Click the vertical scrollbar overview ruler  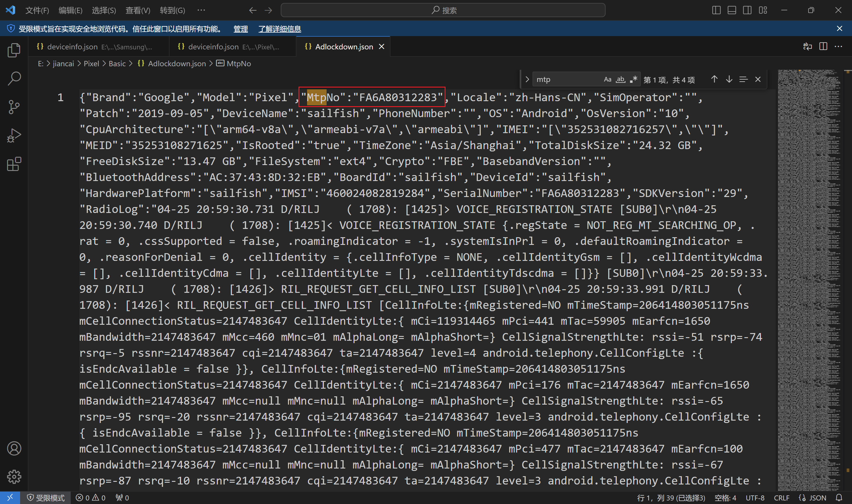848,280
